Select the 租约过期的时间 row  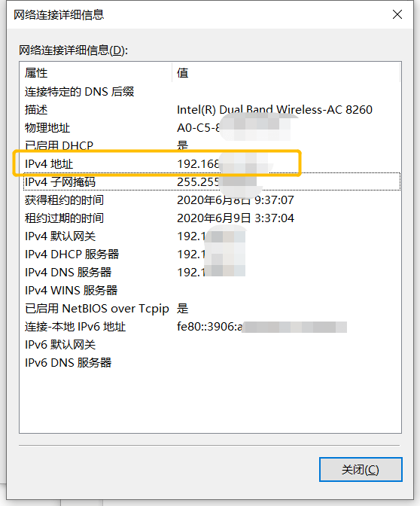[x=212, y=218]
